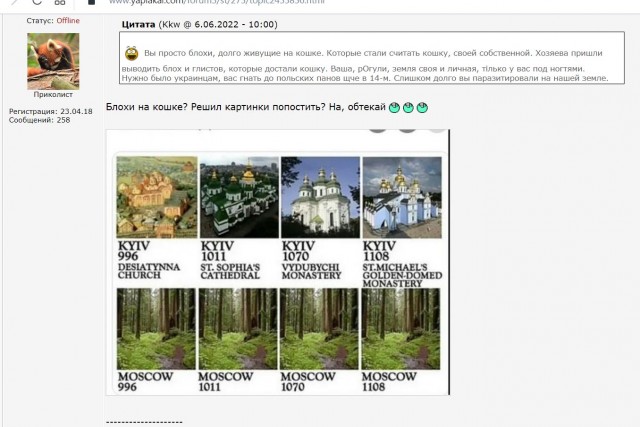The width and height of the screenshot is (640, 427).
Task: Click the second green smiley after обтекай
Action: click(408, 108)
